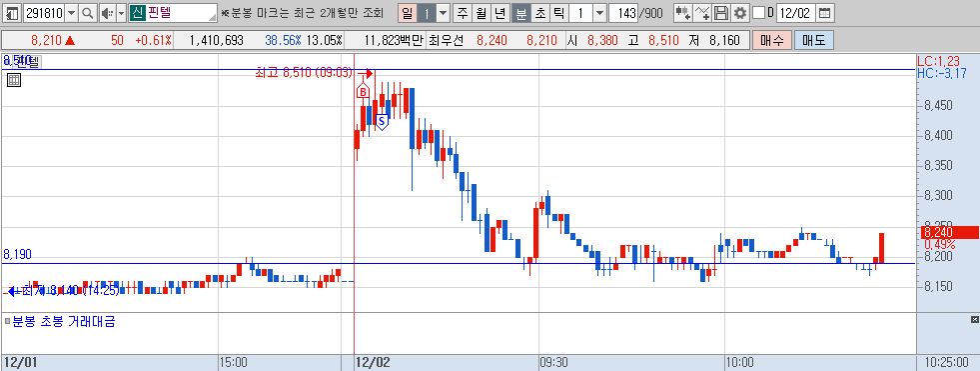
Task: Expand the stock code 291810 dropdown
Action: 71,13
